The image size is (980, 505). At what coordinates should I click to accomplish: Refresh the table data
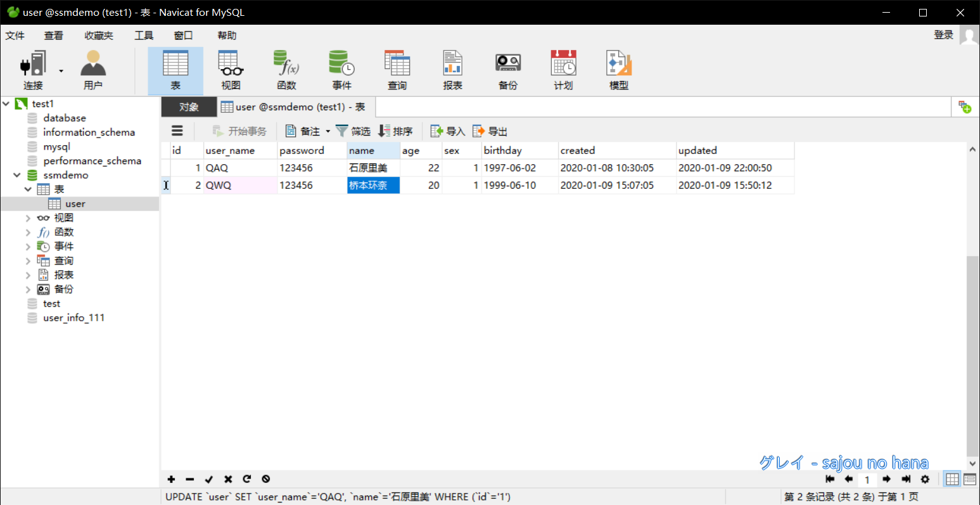point(247,479)
